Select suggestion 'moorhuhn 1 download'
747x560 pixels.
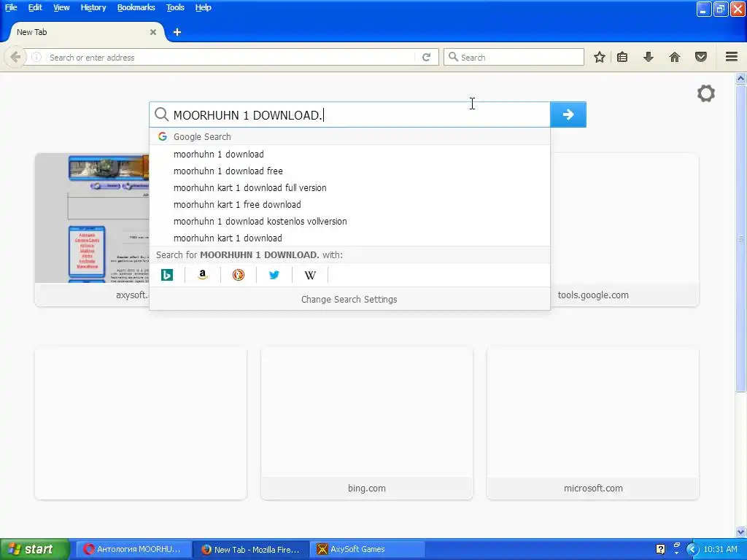pos(349,155)
